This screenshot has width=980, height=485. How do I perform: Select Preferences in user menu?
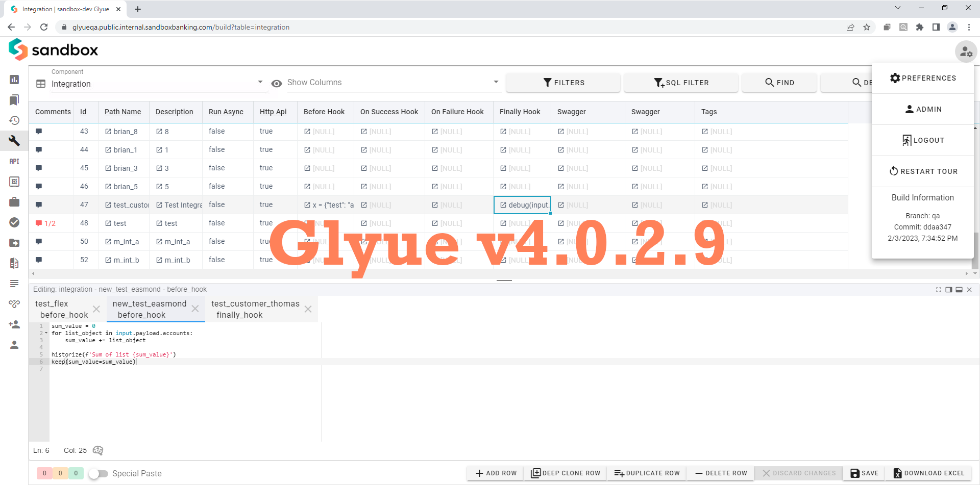923,78
